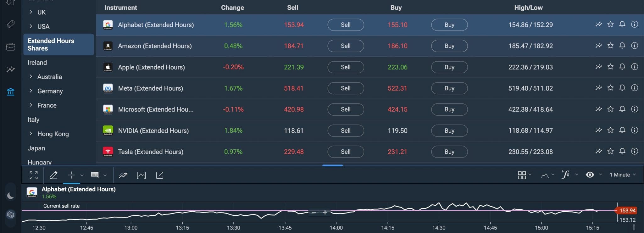Expand the France category

(x=31, y=105)
